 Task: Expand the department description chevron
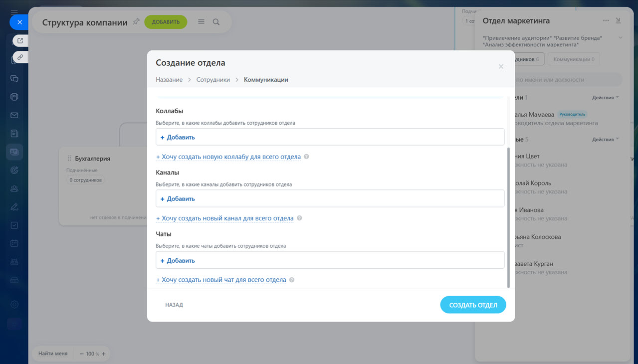[620, 38]
